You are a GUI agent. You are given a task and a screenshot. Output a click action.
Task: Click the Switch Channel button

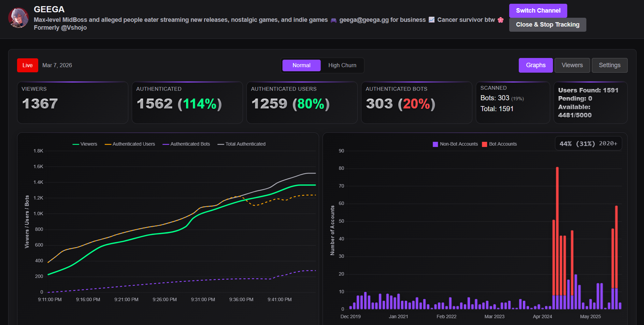(x=538, y=11)
